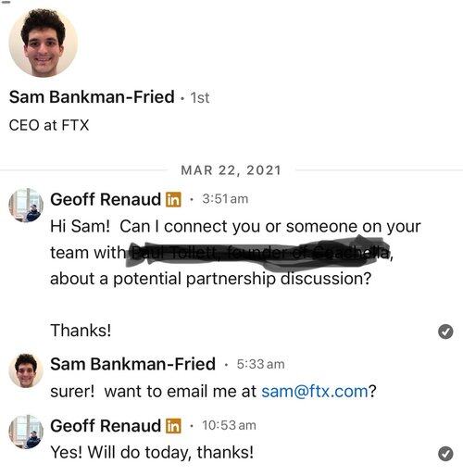Select the 'CEO at FTX' headline
The image size is (463, 476).
pyautogui.click(x=49, y=125)
